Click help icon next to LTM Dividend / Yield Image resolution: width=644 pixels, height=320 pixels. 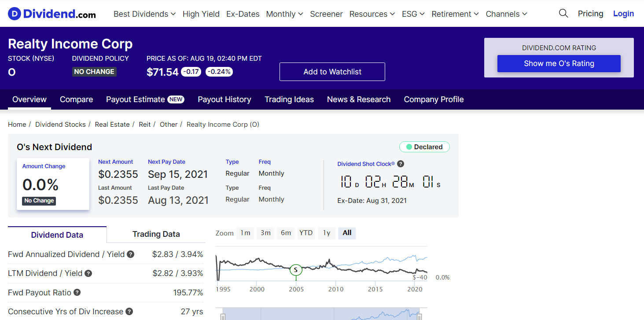(x=88, y=273)
